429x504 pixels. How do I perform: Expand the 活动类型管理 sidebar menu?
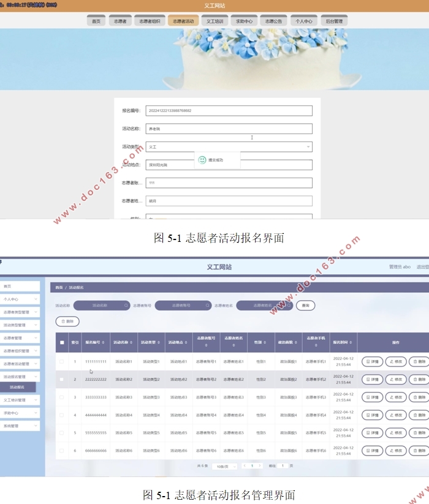pyautogui.click(x=20, y=325)
